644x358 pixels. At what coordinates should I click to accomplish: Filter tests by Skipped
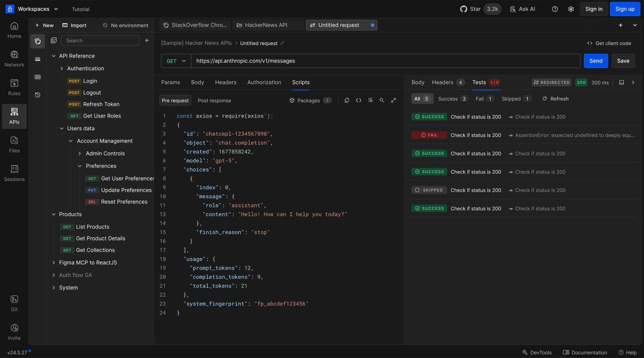[x=516, y=99]
